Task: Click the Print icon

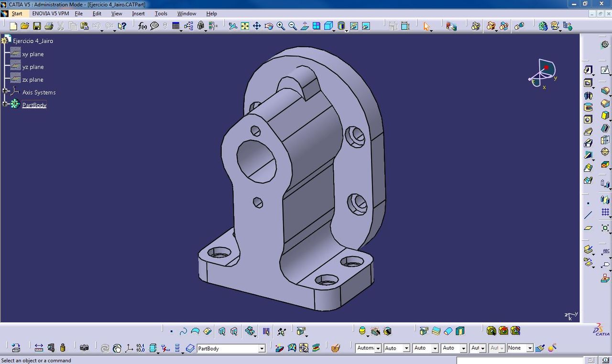Action: (49, 26)
